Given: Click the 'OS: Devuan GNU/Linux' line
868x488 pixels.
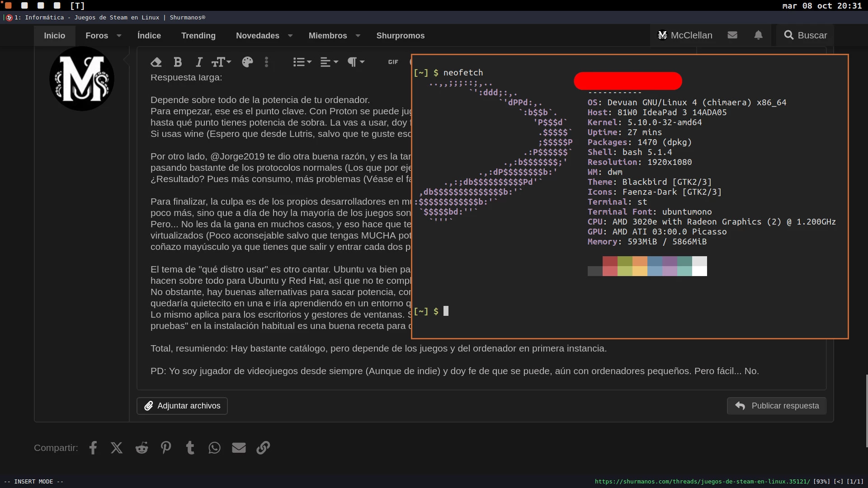Looking at the screenshot, I should click(x=687, y=103).
